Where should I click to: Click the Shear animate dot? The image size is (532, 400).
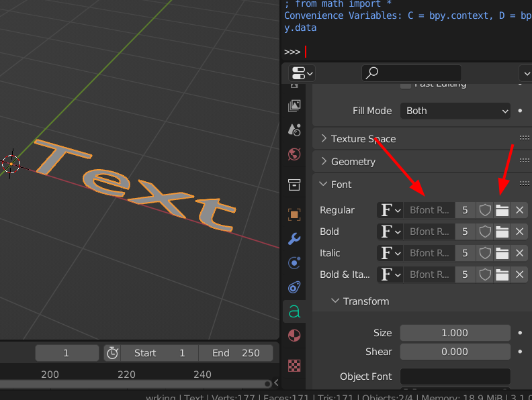pyautogui.click(x=520, y=352)
